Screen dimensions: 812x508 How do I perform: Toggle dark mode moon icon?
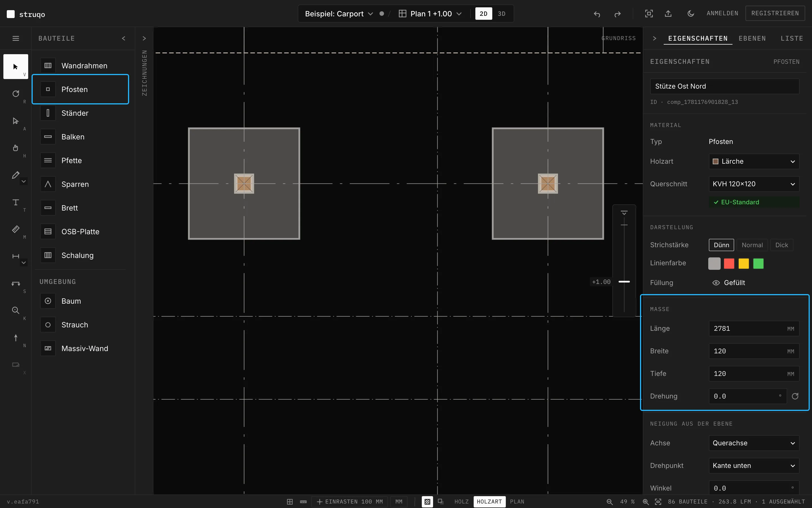point(690,14)
